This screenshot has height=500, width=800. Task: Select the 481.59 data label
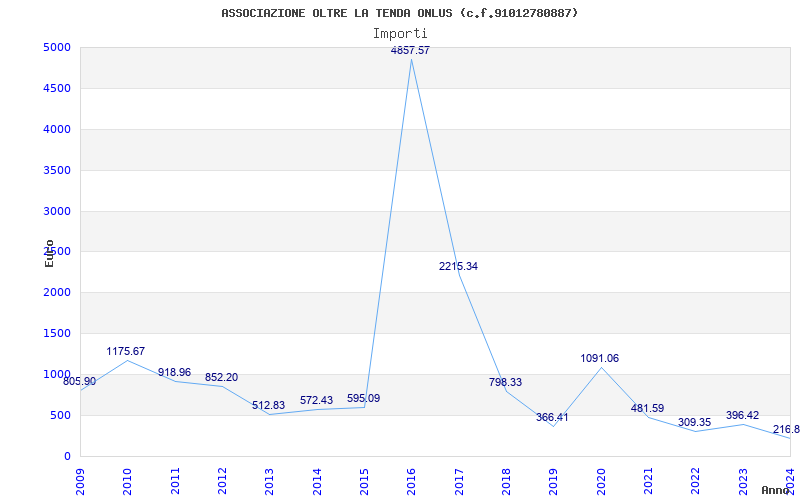647,409
